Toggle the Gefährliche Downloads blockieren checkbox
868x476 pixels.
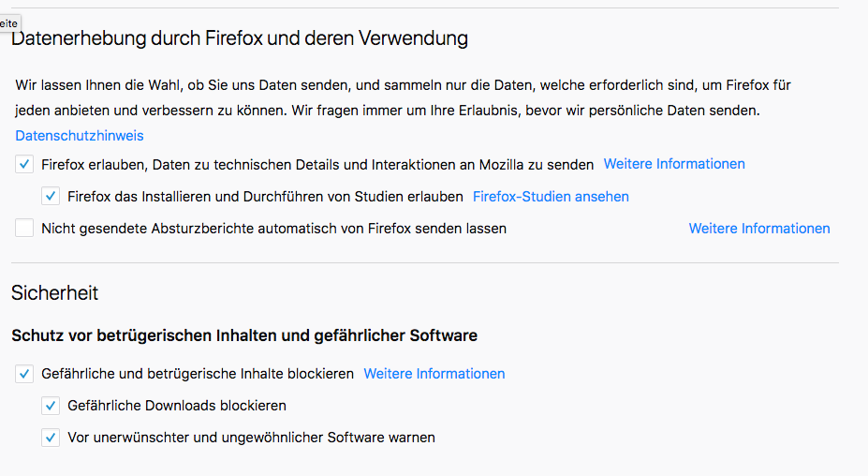pyautogui.click(x=51, y=406)
